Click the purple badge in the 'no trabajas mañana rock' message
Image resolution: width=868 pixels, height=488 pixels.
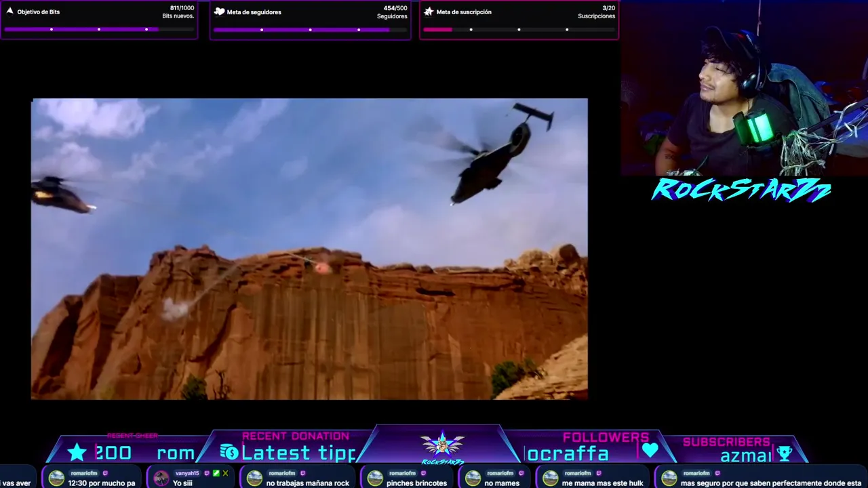303,473
